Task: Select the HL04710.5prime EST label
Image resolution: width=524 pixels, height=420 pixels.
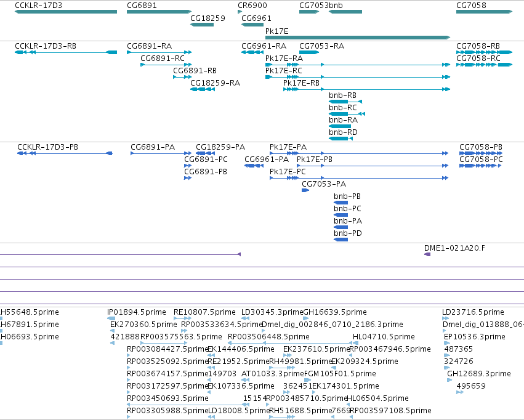Action: tap(384, 337)
